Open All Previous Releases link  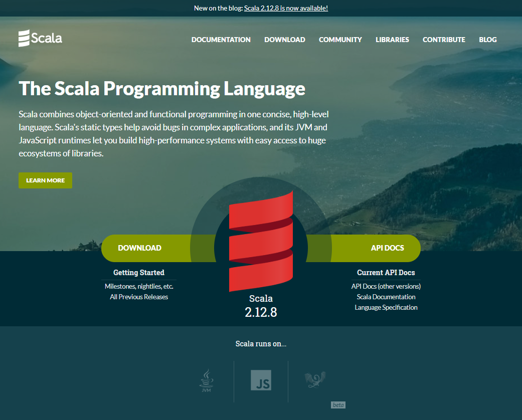pos(139,297)
